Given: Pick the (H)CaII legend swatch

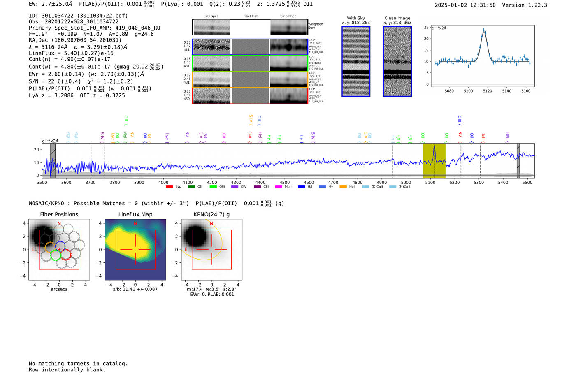Looking at the screenshot, I should pos(393,187).
